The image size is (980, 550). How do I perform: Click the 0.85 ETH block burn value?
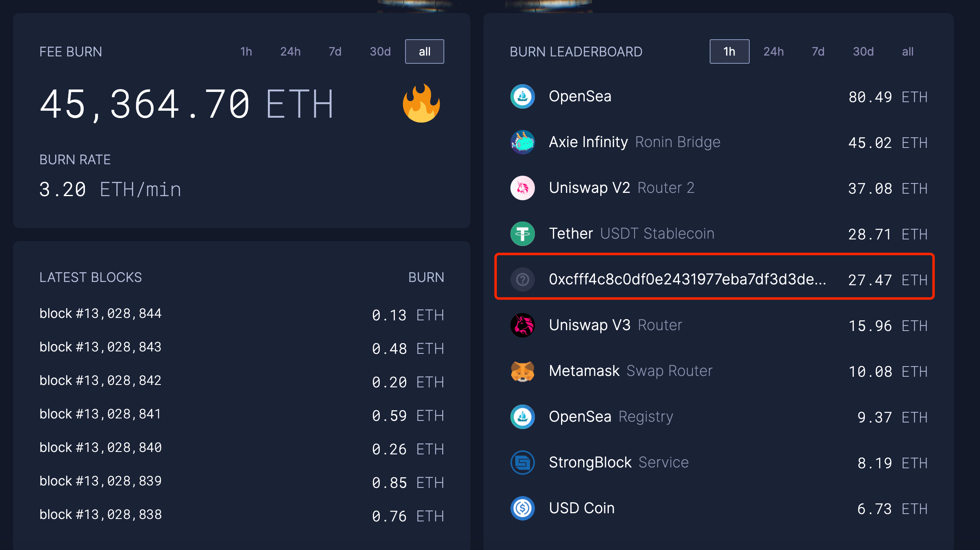click(408, 483)
